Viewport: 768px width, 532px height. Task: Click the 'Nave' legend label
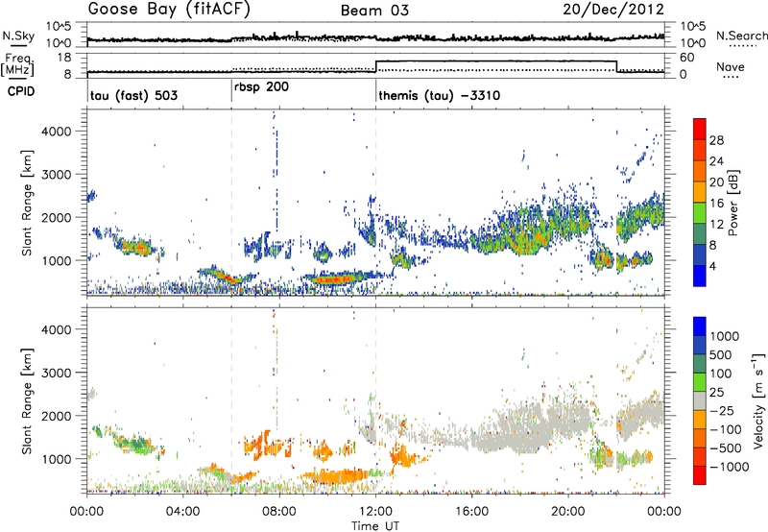[x=731, y=67]
